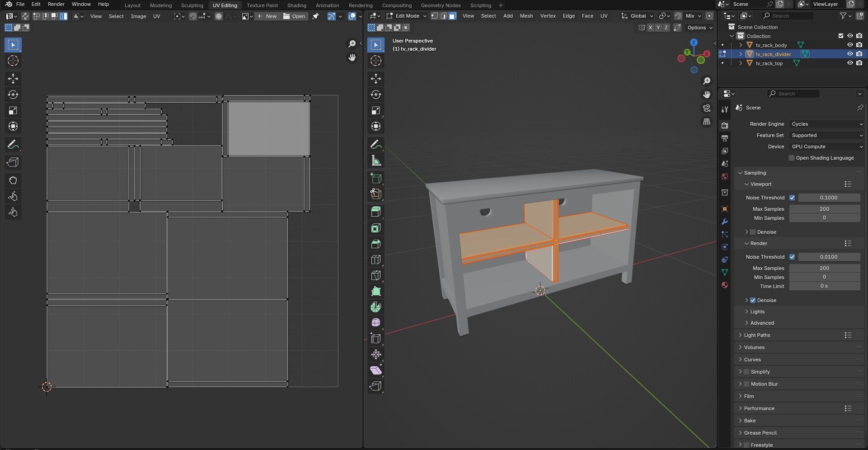
Task: Select the Loop Cut tool
Action: click(375, 260)
